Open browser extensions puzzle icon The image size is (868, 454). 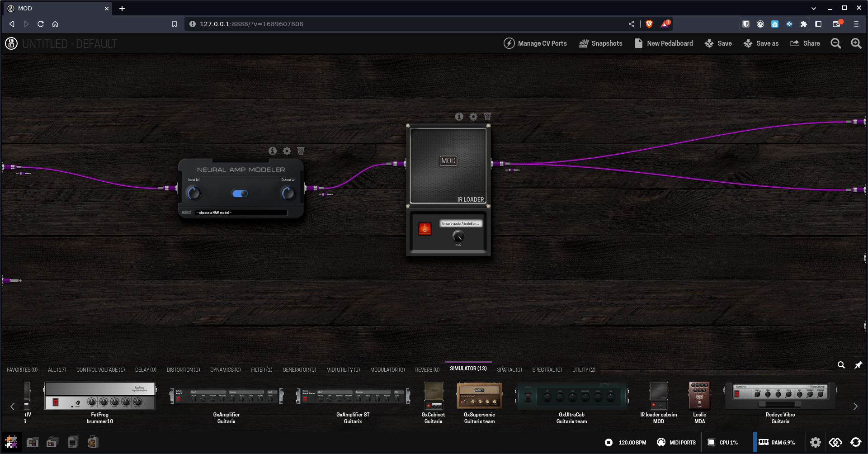pyautogui.click(x=803, y=24)
